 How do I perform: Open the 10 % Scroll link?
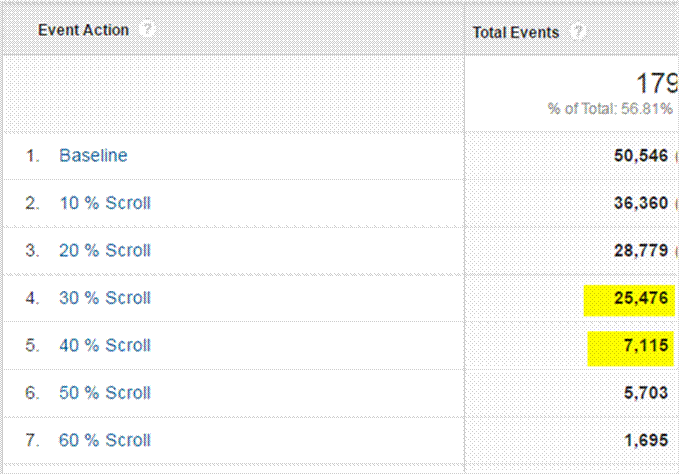pos(105,203)
